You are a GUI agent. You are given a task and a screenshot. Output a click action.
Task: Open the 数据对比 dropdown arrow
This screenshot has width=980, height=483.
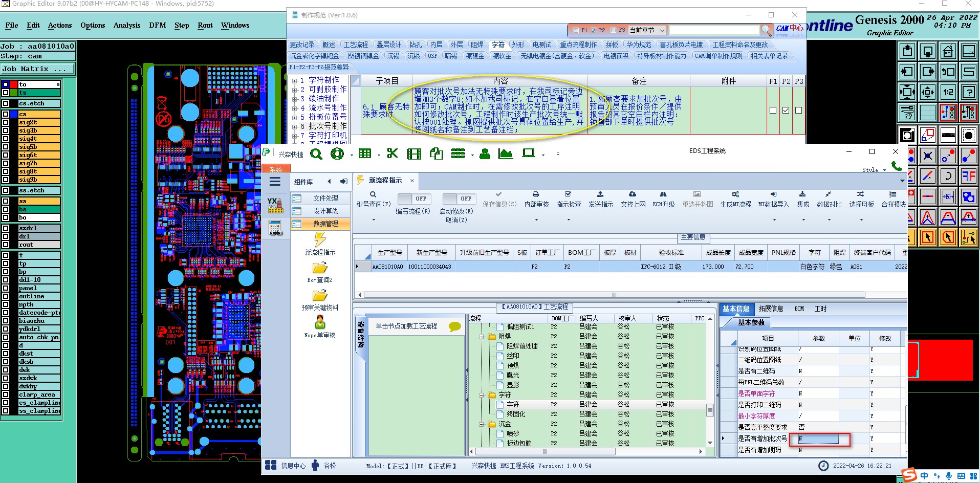[829, 220]
